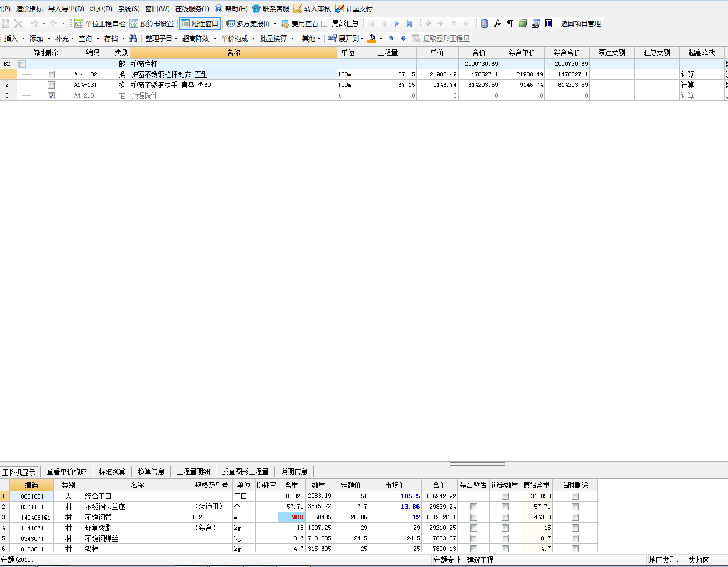
Task: Switch to 标准换算 tab
Action: [113, 472]
